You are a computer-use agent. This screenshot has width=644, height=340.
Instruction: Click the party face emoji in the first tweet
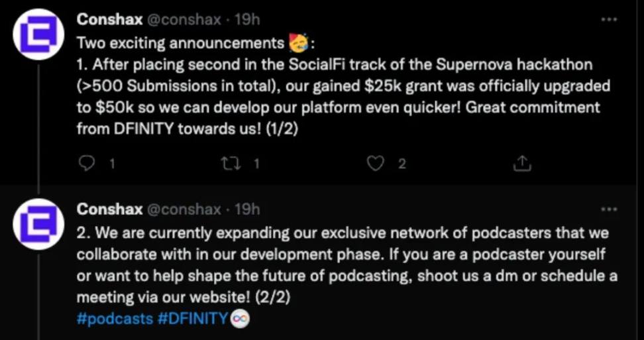[x=298, y=44]
